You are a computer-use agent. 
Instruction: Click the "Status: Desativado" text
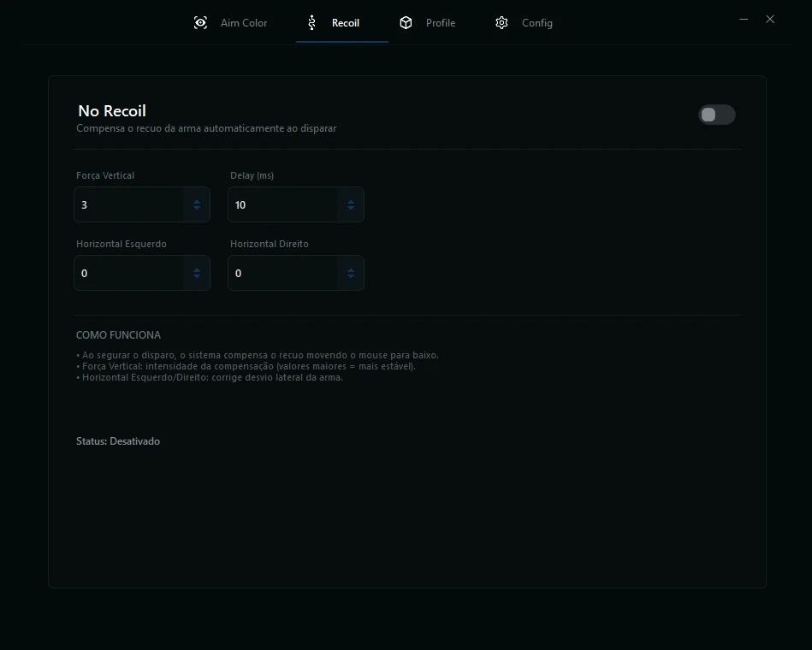pos(118,441)
